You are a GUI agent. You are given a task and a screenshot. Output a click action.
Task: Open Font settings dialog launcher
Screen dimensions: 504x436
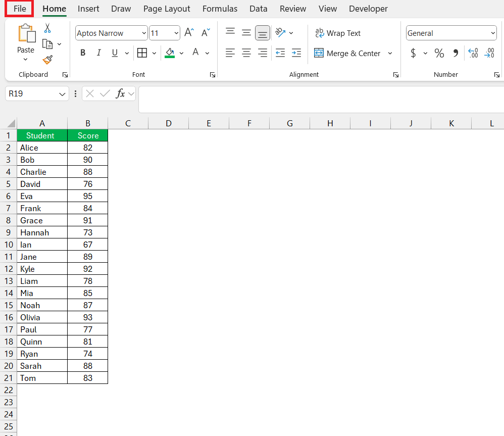pyautogui.click(x=213, y=75)
